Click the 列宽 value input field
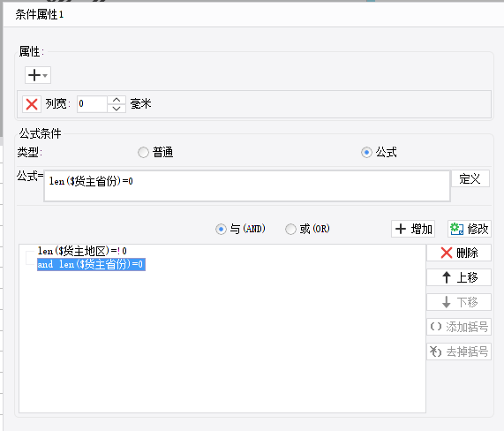The image size is (504, 431). tap(92, 104)
